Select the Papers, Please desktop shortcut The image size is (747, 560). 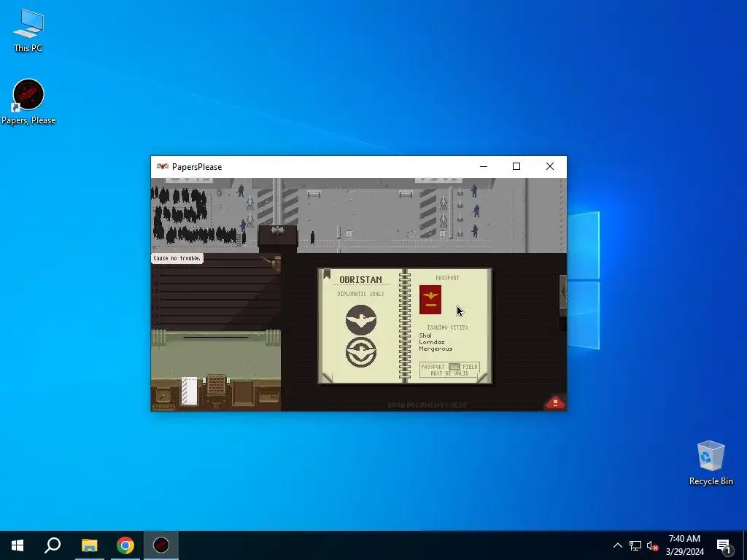click(28, 102)
